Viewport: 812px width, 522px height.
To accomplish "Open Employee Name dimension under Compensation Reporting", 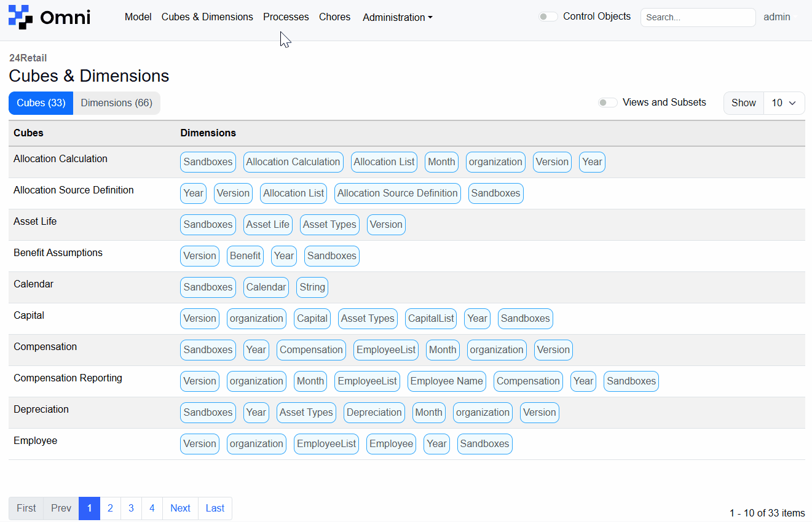I will 446,381.
